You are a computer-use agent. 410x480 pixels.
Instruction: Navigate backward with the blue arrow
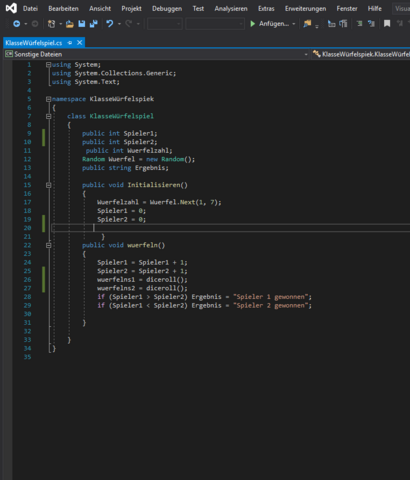16,24
